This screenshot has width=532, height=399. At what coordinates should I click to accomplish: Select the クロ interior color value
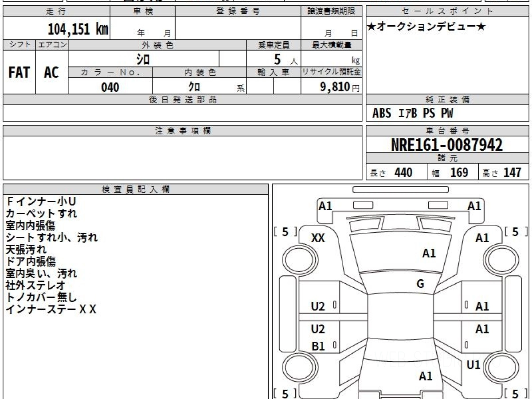[x=194, y=87]
